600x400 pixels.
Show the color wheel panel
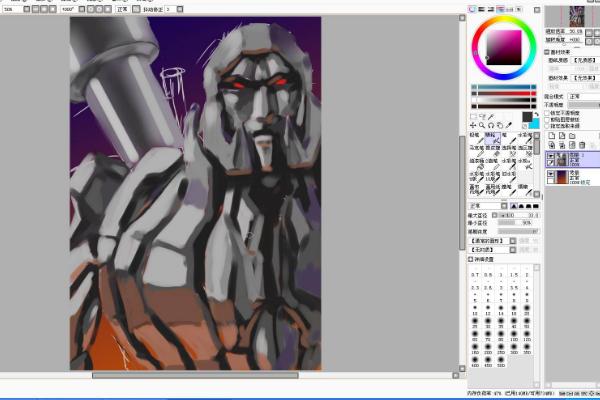pos(472,9)
